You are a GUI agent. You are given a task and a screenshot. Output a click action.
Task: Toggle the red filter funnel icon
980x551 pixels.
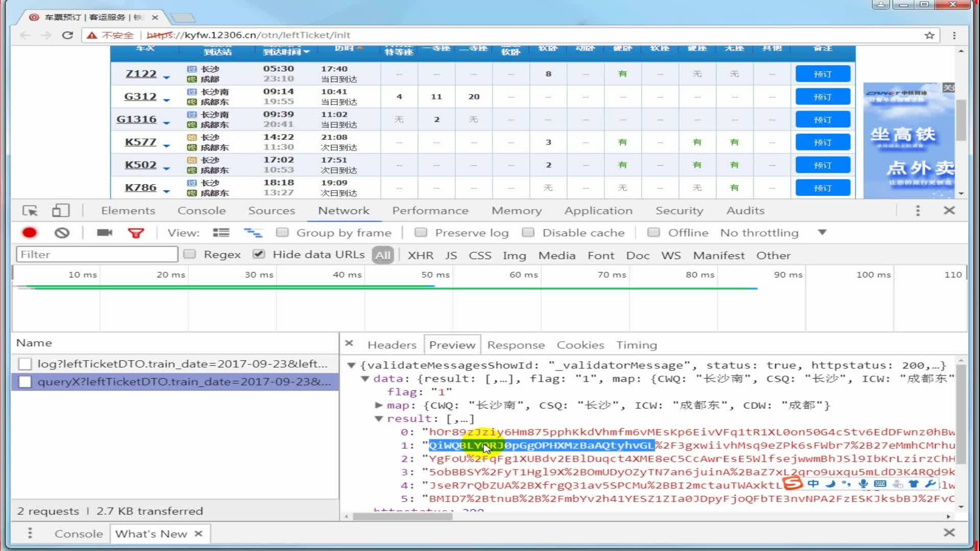pyautogui.click(x=136, y=233)
